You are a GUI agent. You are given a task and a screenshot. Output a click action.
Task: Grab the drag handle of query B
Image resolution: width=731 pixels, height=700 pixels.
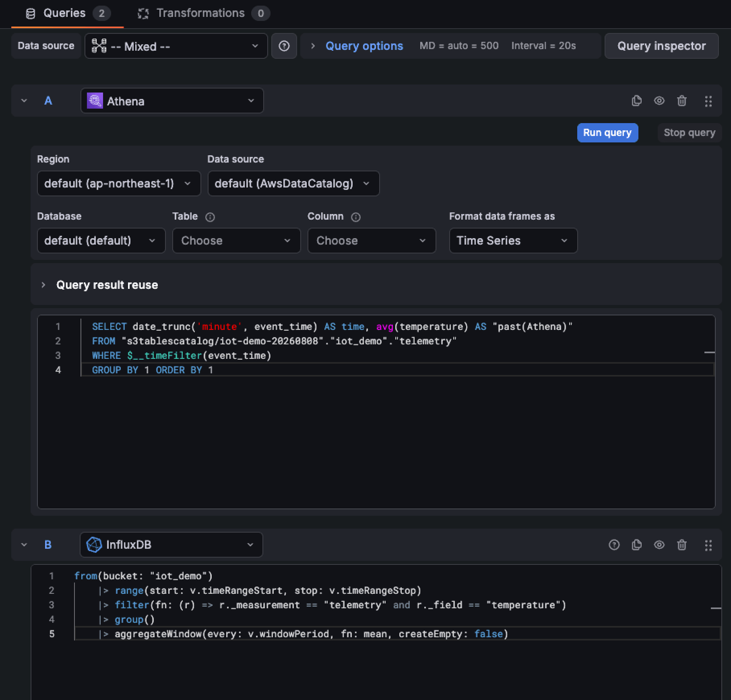[708, 545]
